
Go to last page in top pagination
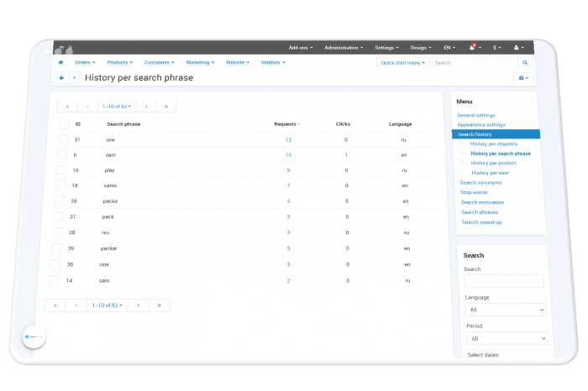coord(166,107)
